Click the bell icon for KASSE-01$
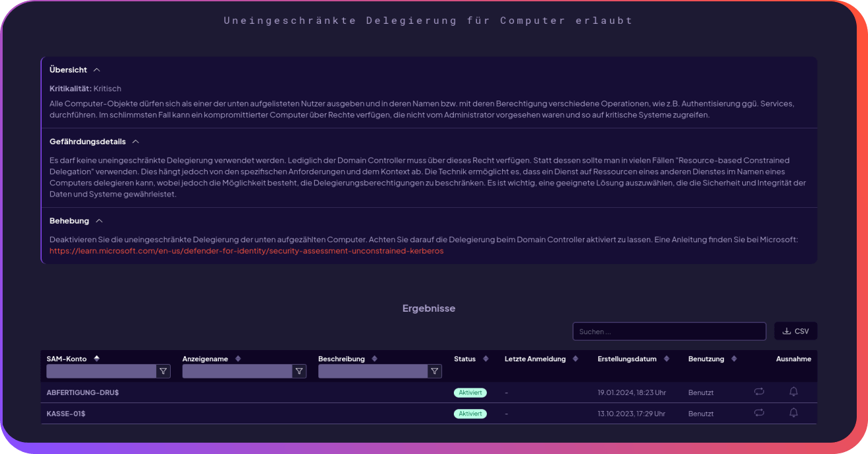Screen dimensions: 868x454 click(x=794, y=413)
